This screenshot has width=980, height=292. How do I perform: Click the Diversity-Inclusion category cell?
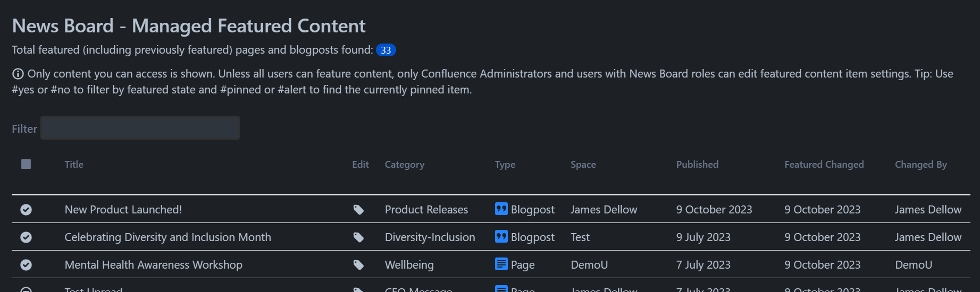tap(430, 237)
